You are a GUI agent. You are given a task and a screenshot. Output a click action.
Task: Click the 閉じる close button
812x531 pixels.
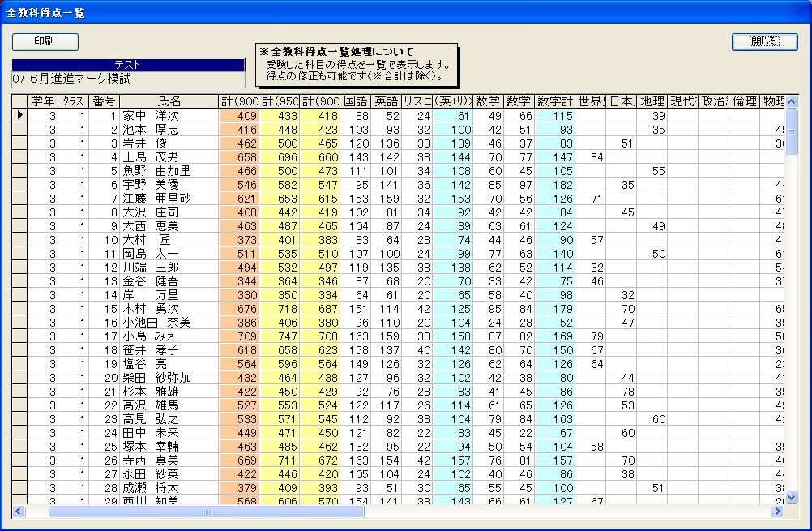pos(764,41)
